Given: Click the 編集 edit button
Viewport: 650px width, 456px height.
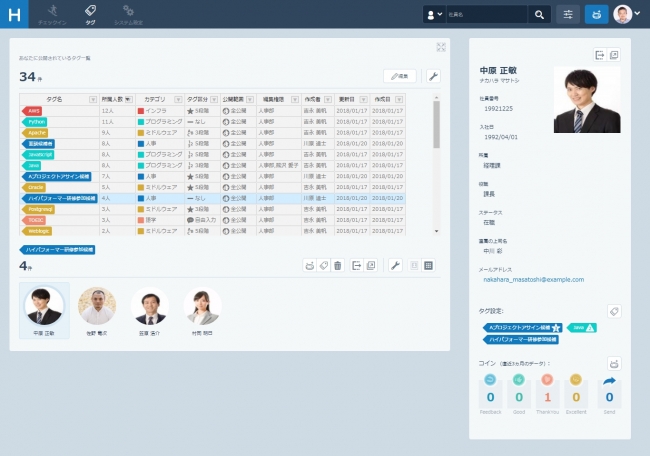Looking at the screenshot, I should (x=399, y=76).
